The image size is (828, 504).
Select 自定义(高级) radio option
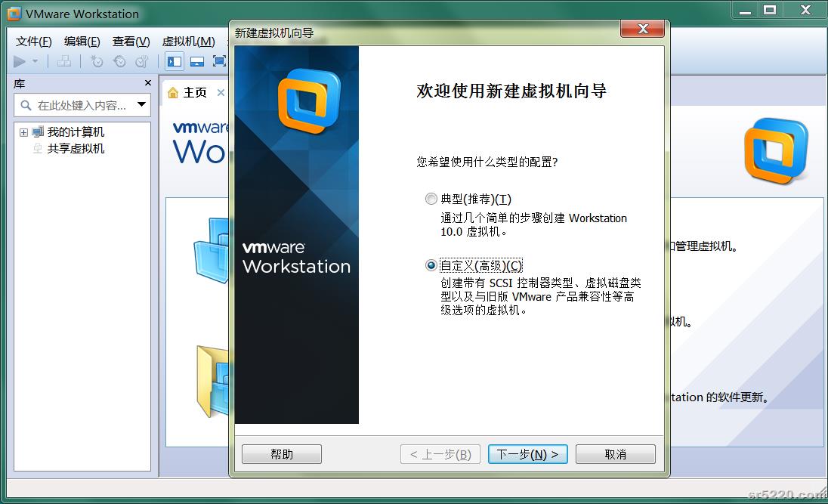[431, 265]
